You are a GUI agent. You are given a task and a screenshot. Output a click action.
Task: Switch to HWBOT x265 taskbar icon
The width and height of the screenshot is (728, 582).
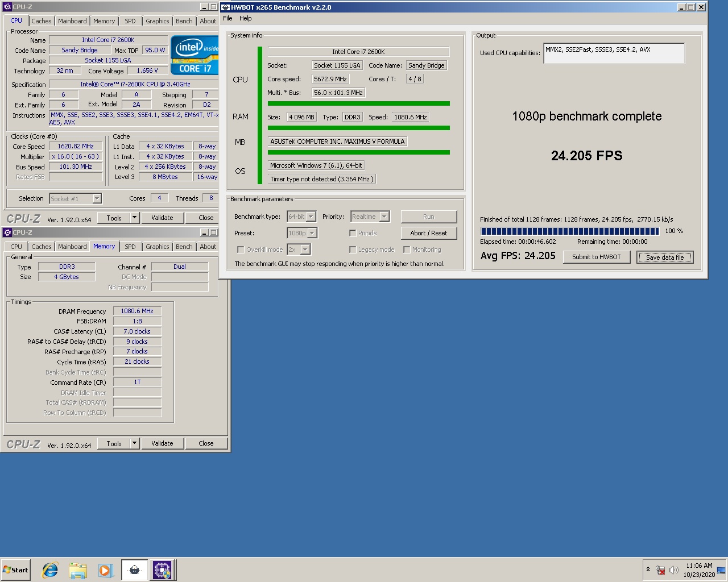click(x=134, y=570)
